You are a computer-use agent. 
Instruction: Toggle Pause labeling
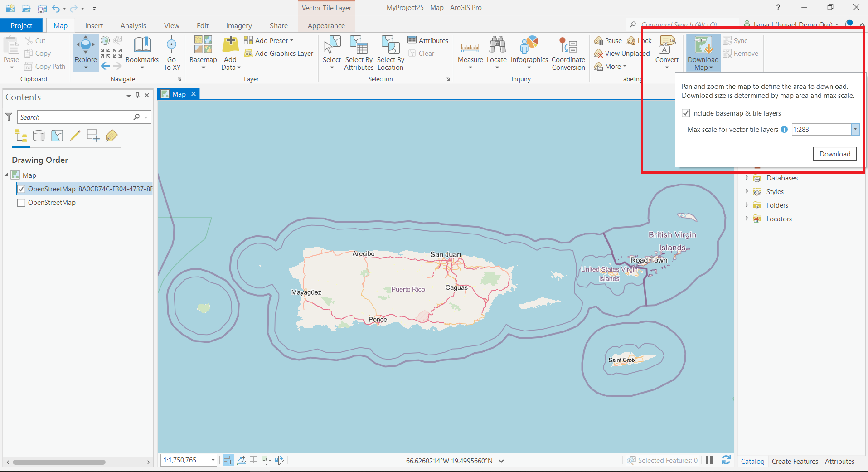tap(608, 41)
